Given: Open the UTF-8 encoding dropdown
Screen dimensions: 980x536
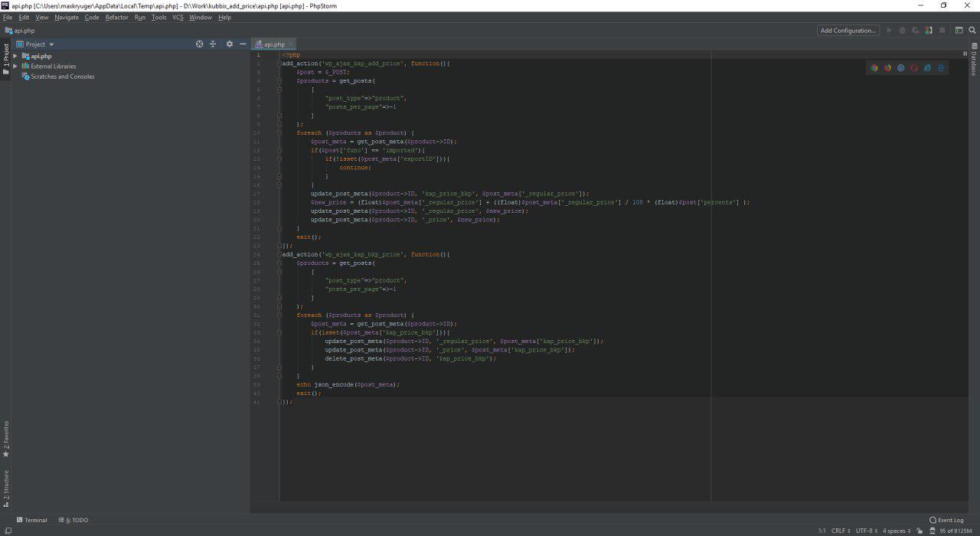Looking at the screenshot, I should click(866, 531).
